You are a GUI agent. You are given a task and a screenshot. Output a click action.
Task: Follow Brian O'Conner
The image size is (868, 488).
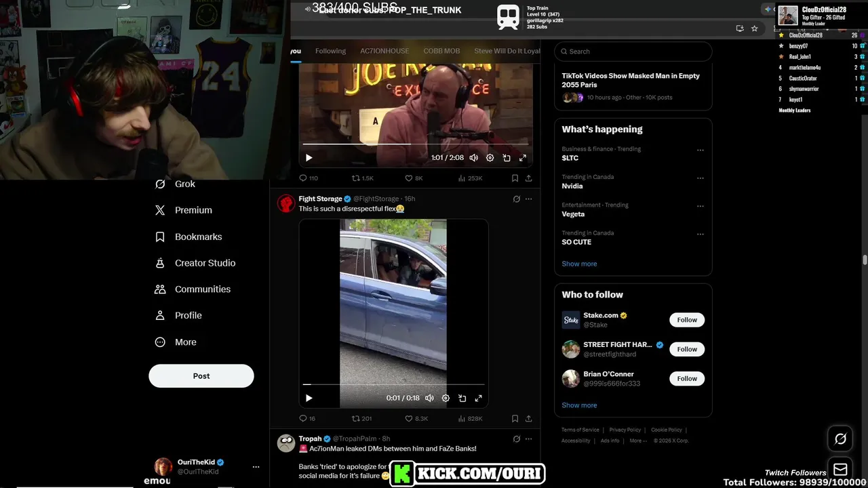pyautogui.click(x=687, y=378)
